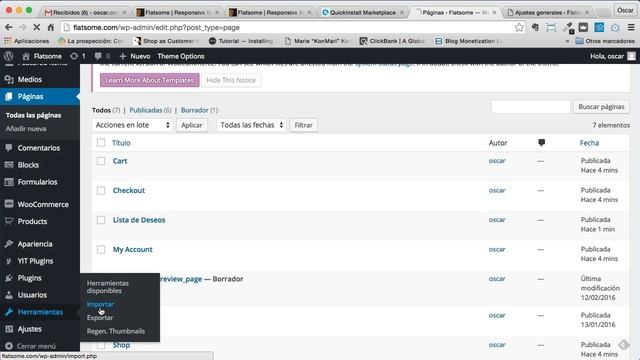Viewport: 640px width, 360px height.
Task: Sort pages by the Título column
Action: pyautogui.click(x=121, y=143)
